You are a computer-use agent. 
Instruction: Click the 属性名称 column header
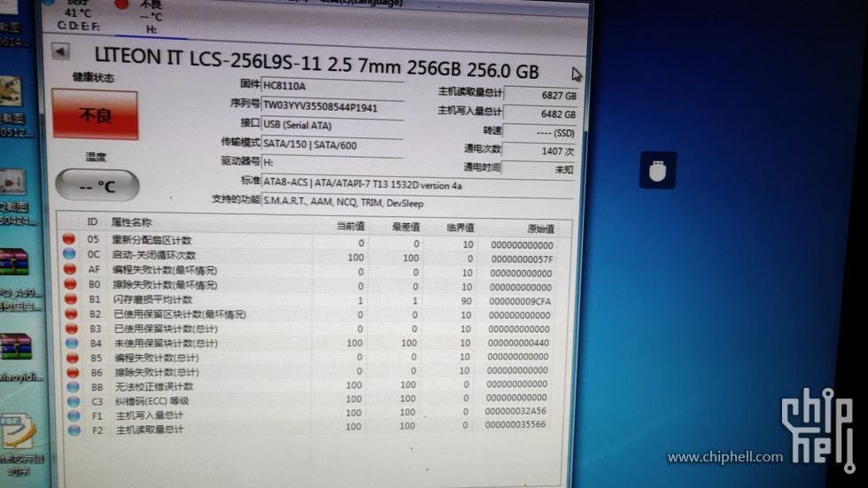click(131, 222)
